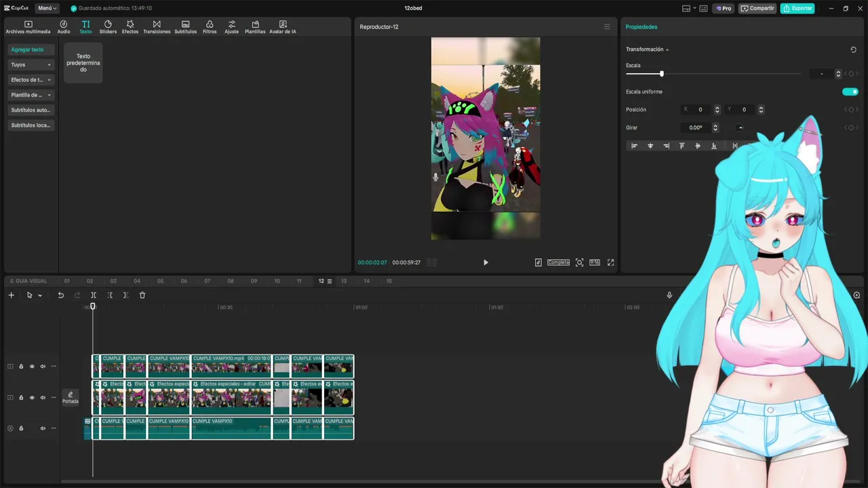Image resolution: width=868 pixels, height=488 pixels.
Task: Add the Texto predeterminado thumbnail
Action: point(83,63)
